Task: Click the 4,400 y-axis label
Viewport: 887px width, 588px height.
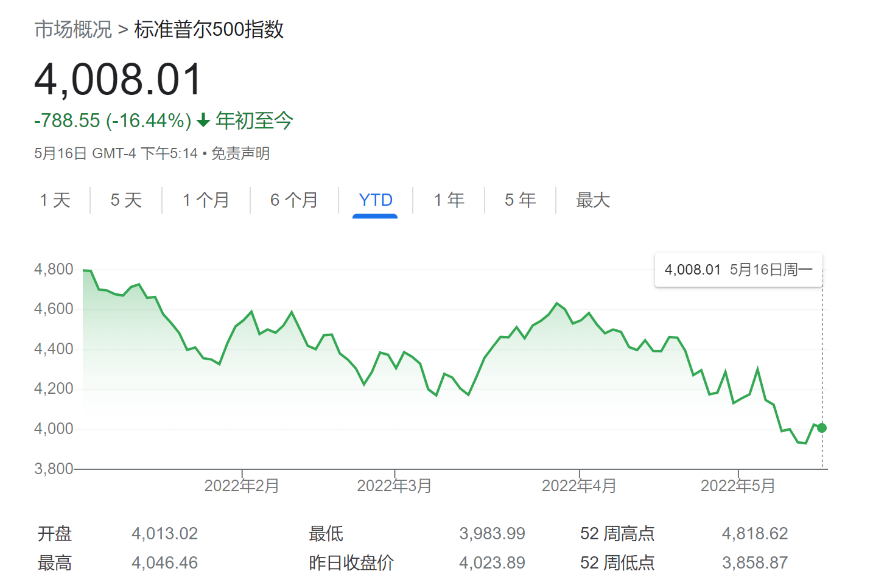Action: (54, 349)
